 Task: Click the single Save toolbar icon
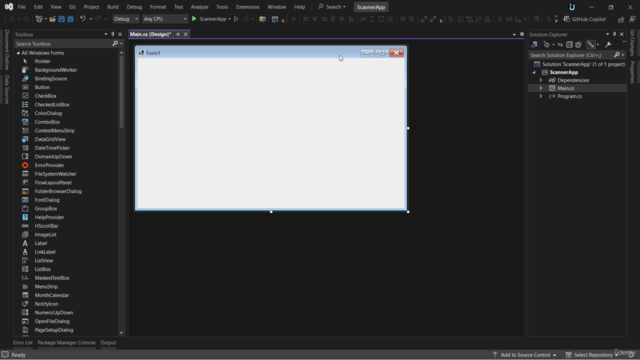coord(61,19)
